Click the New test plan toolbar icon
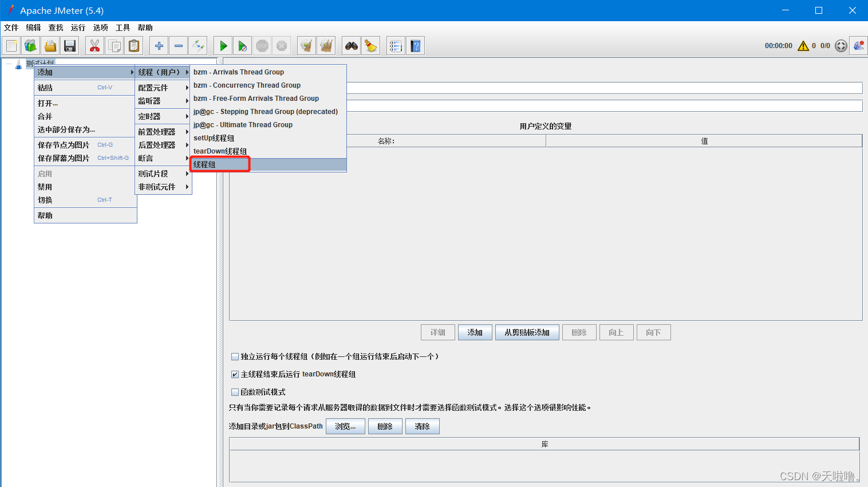The image size is (868, 487). (11, 46)
